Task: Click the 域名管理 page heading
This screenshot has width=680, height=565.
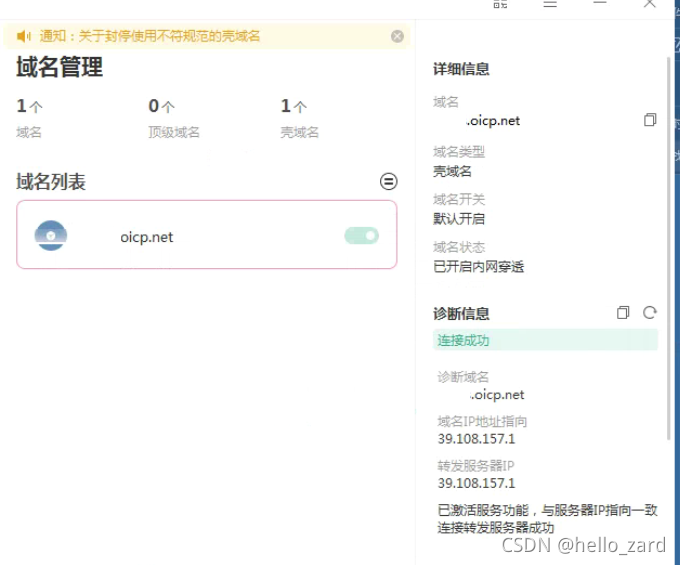Action: pyautogui.click(x=59, y=67)
